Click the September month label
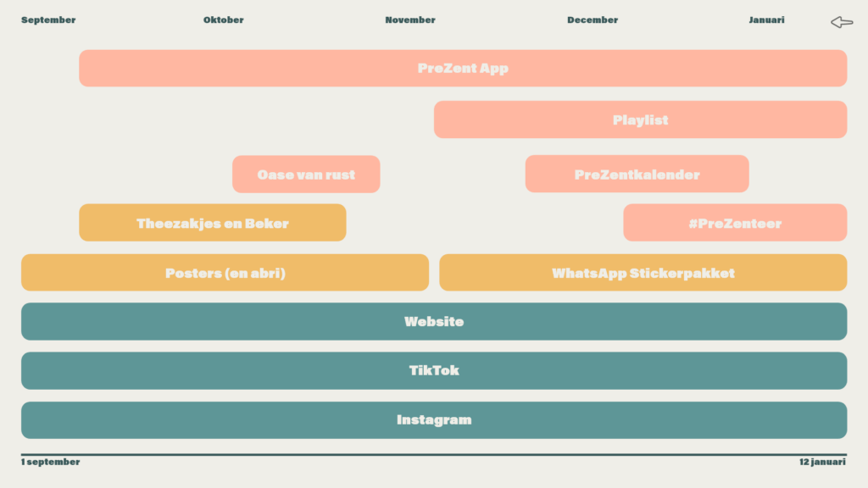The image size is (868, 488). tap(48, 20)
